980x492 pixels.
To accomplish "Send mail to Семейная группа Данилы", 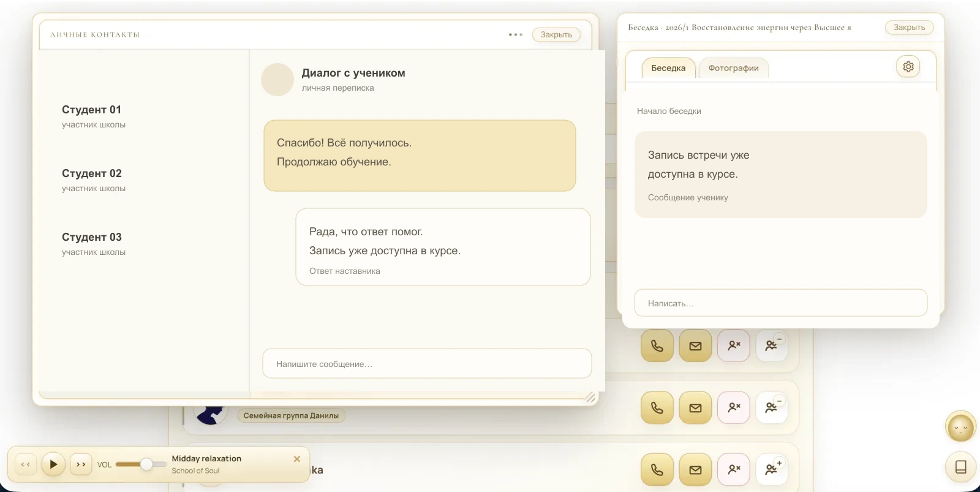I will (x=695, y=408).
